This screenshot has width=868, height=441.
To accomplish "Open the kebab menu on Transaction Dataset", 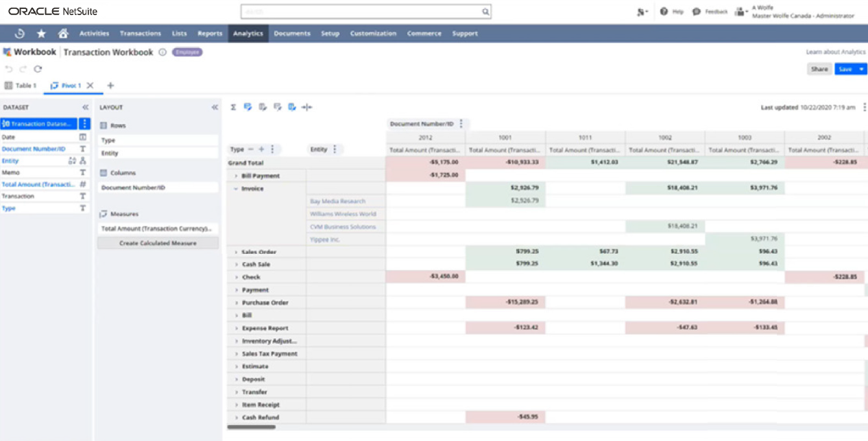I will (84, 124).
